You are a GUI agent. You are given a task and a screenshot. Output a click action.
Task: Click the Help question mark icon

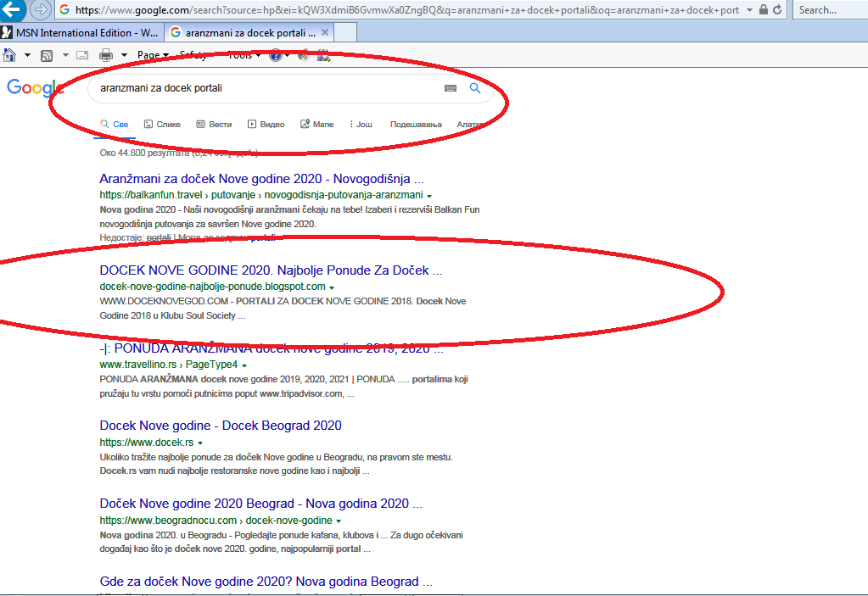pyautogui.click(x=276, y=55)
